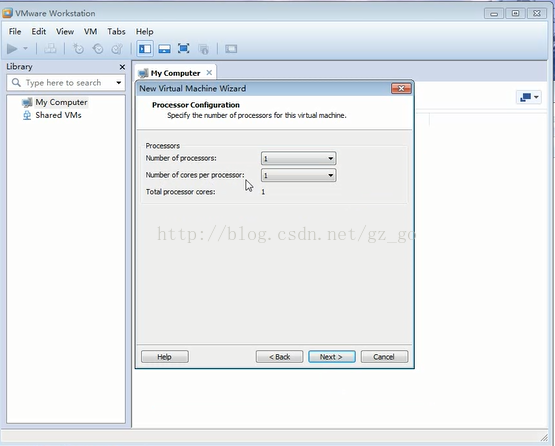Click the Unity mode toolbar icon
The image size is (555, 446).
click(204, 48)
